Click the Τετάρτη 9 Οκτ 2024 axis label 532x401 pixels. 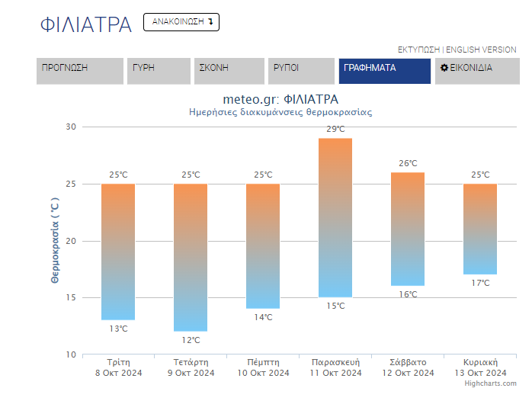coord(191,367)
